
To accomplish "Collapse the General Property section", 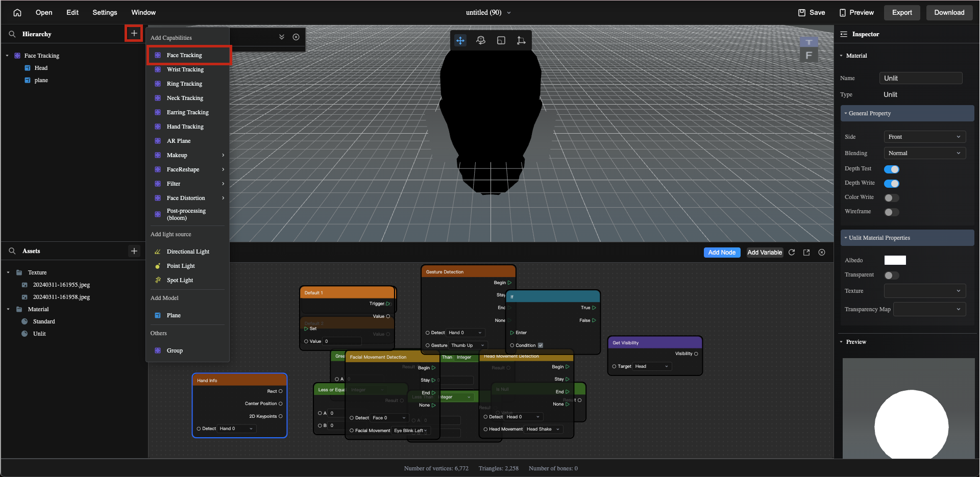I will 907,113.
